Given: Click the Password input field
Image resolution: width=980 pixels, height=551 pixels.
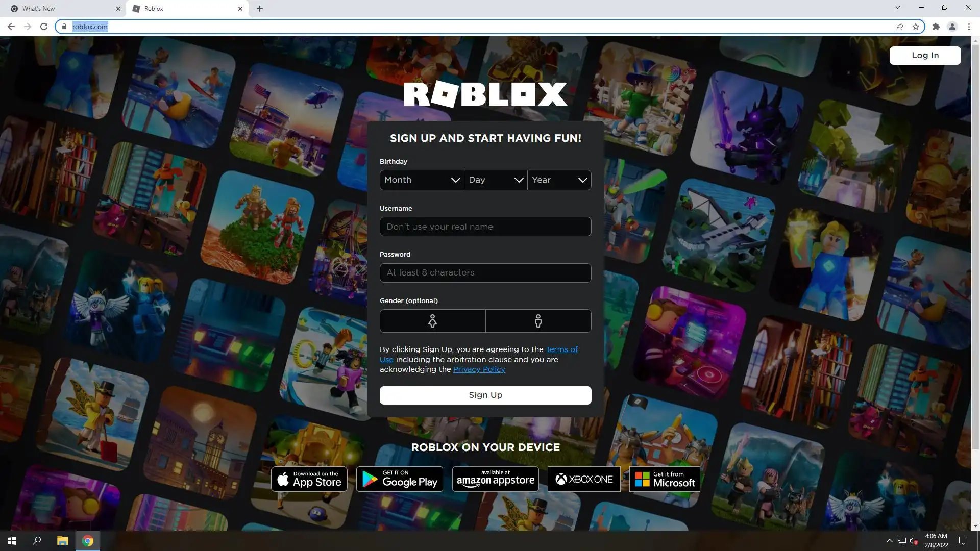Looking at the screenshot, I should pos(485,273).
